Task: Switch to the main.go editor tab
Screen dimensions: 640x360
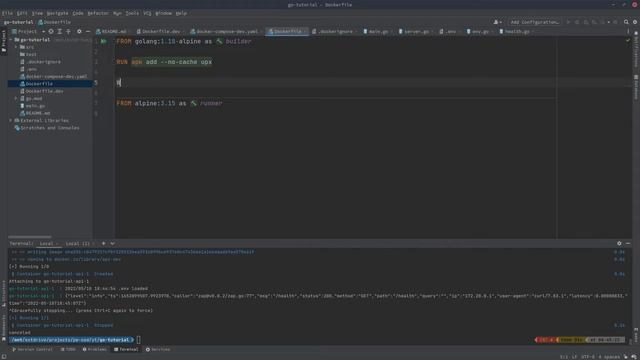Action: coord(378,31)
